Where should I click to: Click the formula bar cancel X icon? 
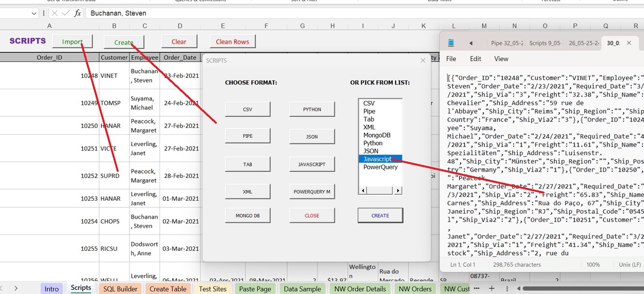coord(54,13)
